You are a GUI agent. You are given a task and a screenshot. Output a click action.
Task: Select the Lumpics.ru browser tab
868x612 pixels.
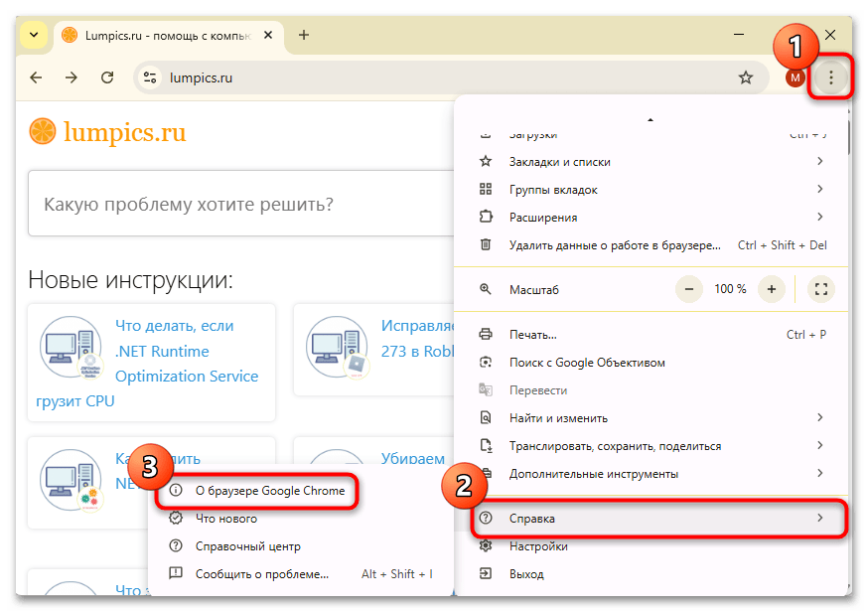pyautogui.click(x=169, y=37)
